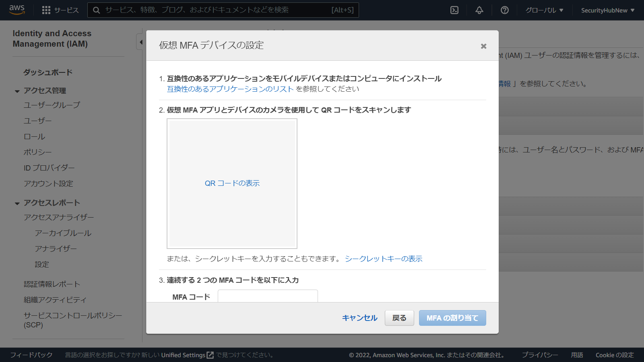Screen dimensions: 644x362
Task: Open the help question mark icon
Action: pyautogui.click(x=504, y=10)
